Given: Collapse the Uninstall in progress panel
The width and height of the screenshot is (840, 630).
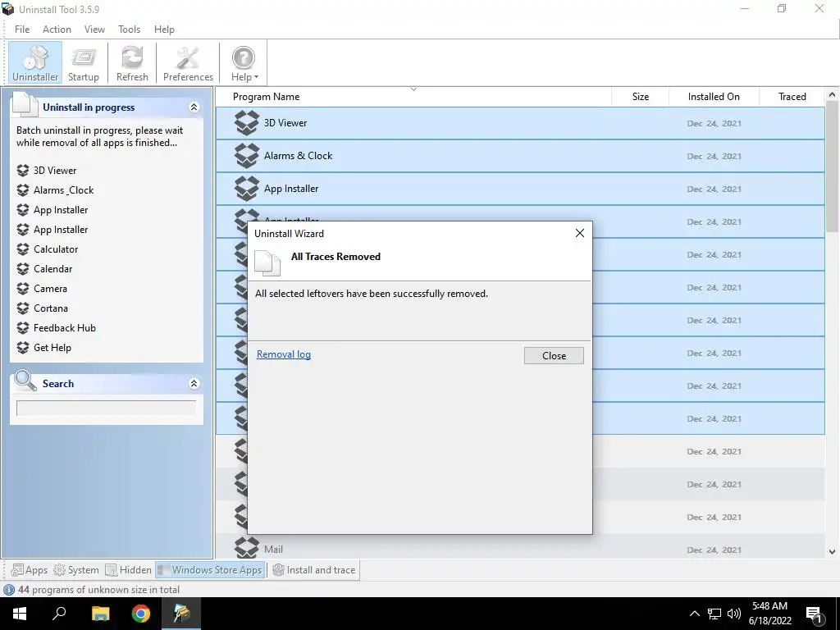Looking at the screenshot, I should 194,107.
